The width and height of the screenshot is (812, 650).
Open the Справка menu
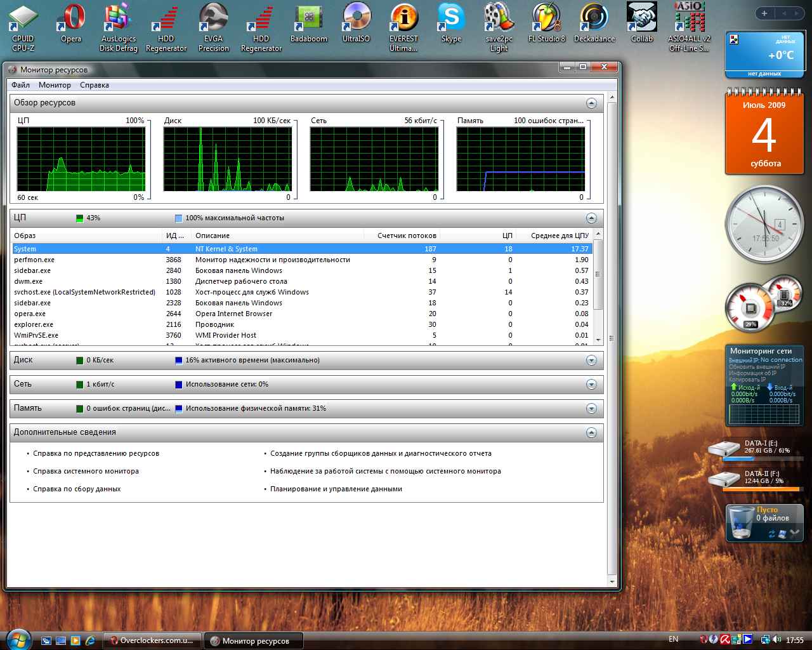coord(95,85)
